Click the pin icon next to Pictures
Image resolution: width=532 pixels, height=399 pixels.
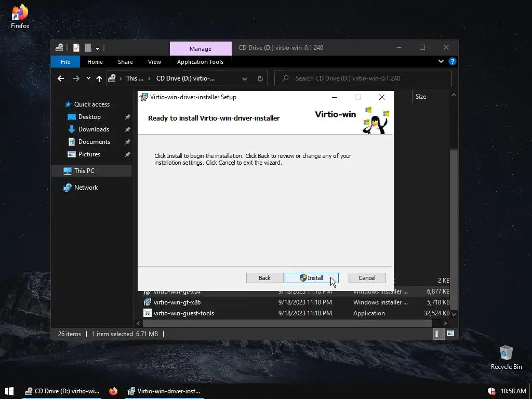pos(128,154)
